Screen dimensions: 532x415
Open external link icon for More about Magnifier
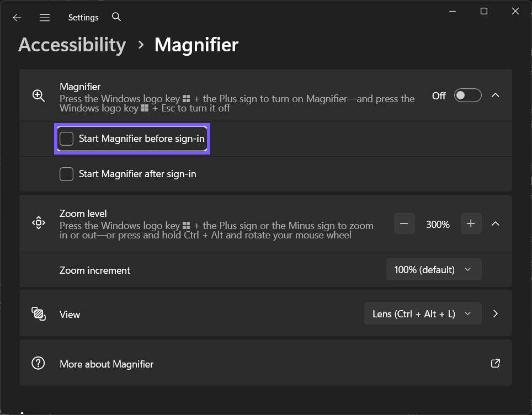click(496, 363)
